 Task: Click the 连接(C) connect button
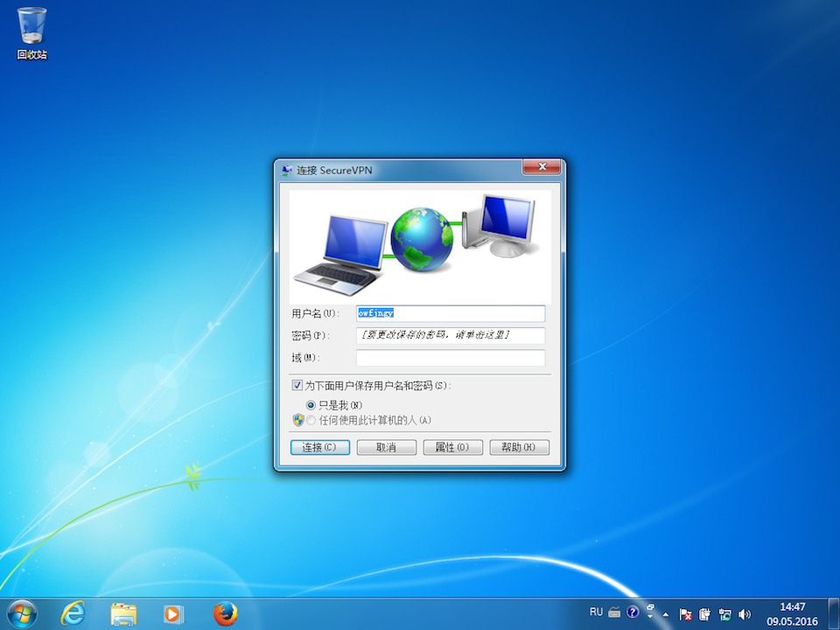pos(320,447)
